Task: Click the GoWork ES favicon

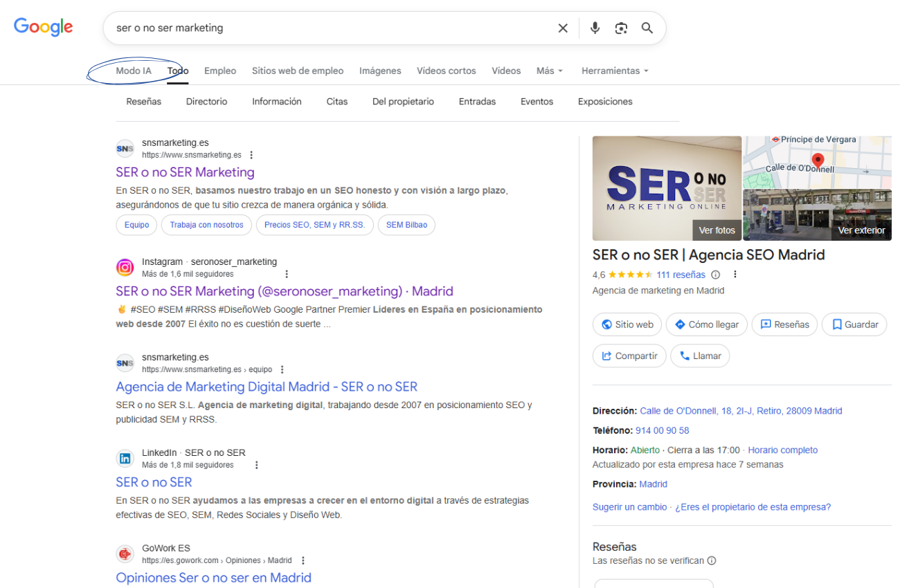Action: [125, 553]
